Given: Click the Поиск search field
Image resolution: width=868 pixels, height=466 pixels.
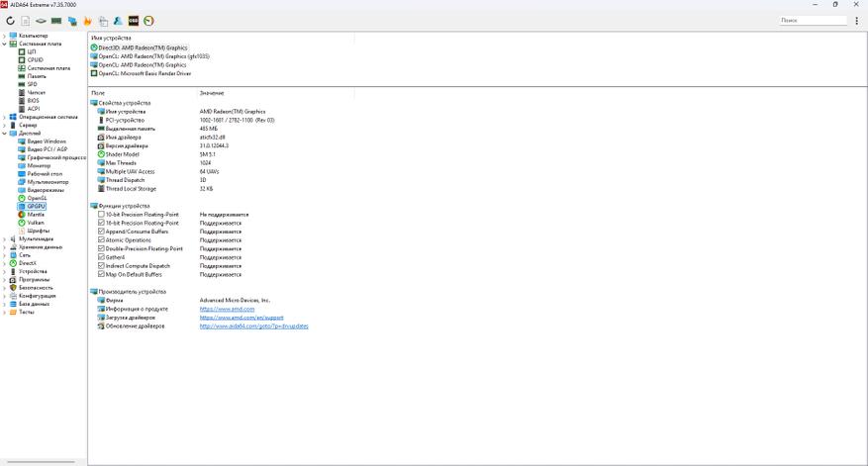Looking at the screenshot, I should 814,21.
